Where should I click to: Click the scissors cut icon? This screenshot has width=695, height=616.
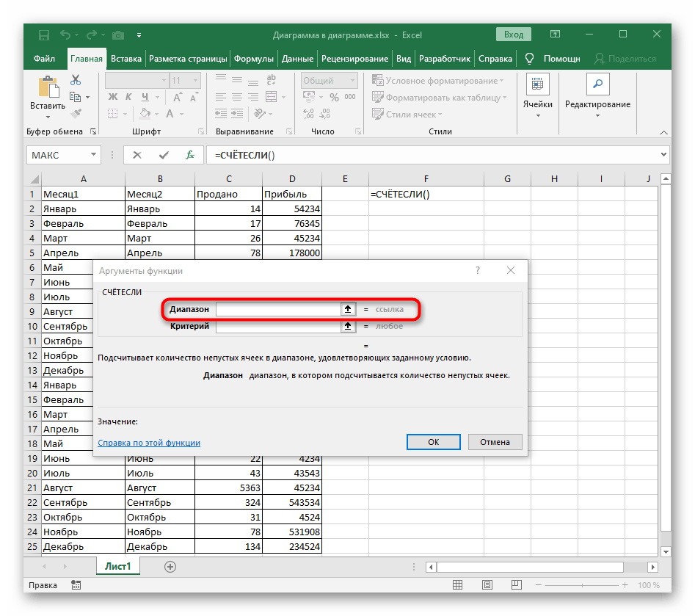click(75, 81)
